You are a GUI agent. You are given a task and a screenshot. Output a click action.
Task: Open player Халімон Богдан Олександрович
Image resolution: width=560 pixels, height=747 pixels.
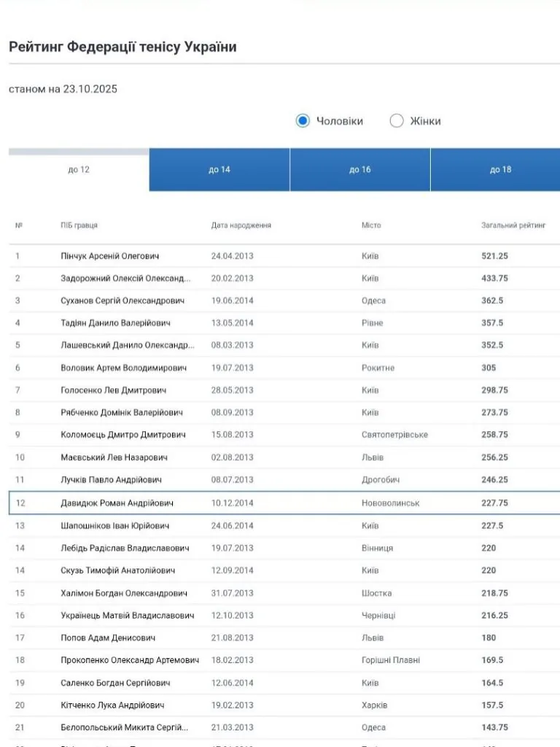click(x=124, y=593)
